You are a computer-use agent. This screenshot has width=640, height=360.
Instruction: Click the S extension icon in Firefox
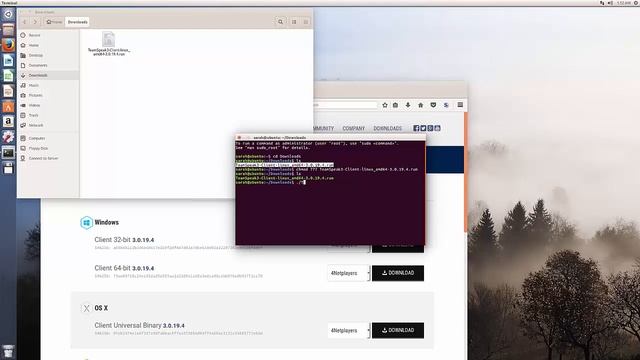tap(446, 105)
